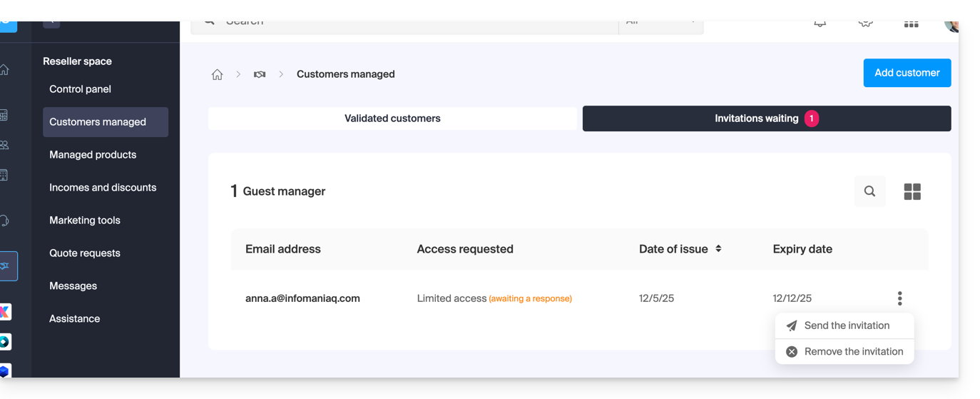
Task: Switch to the Validated customers tab
Action: click(392, 118)
